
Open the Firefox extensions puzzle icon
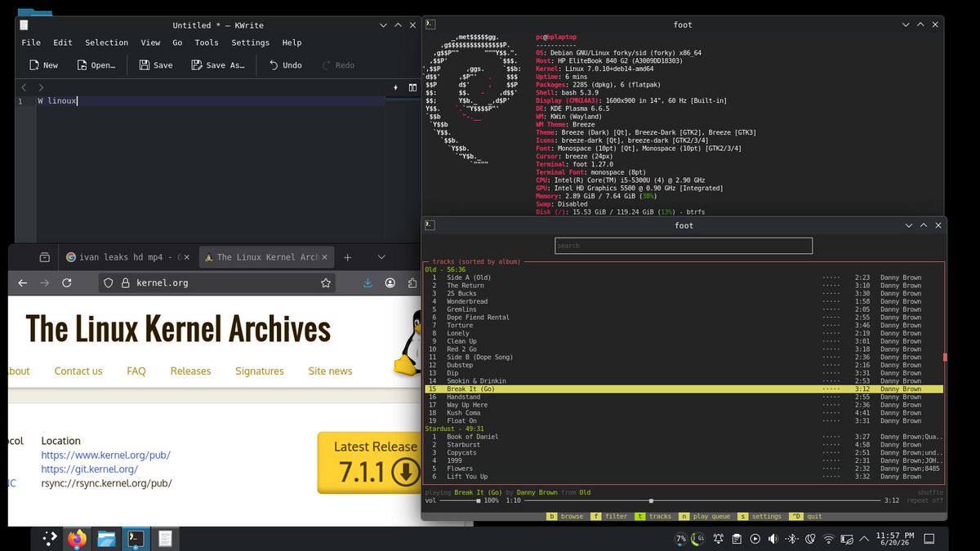tap(412, 282)
